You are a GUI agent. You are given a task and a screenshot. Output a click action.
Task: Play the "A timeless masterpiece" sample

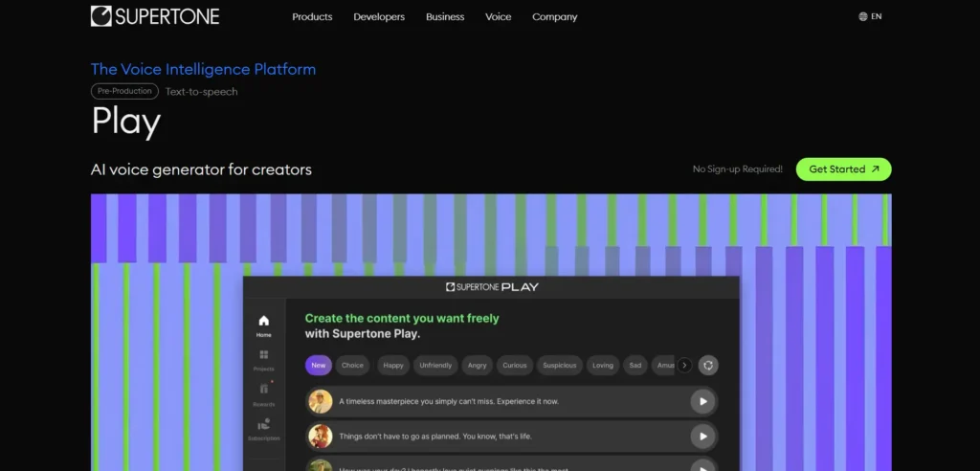point(702,402)
